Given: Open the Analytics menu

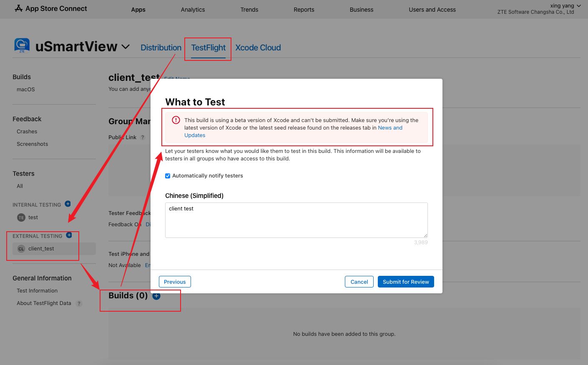Looking at the screenshot, I should tap(193, 10).
